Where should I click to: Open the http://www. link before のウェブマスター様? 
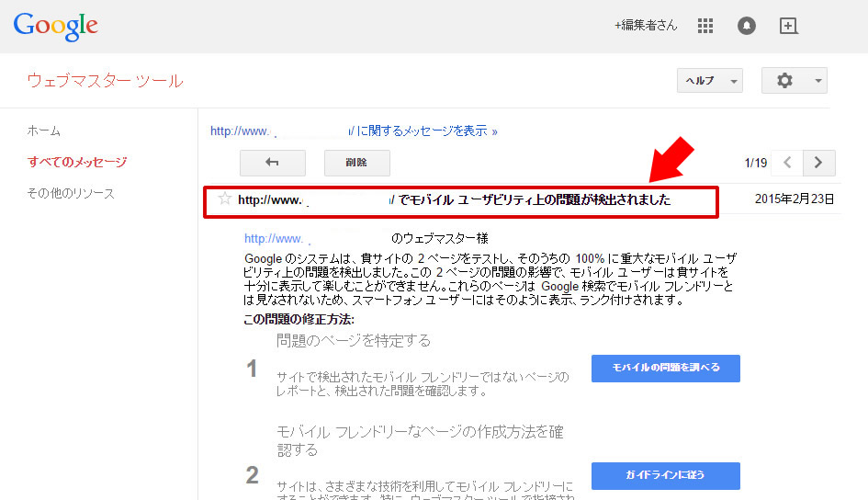274,239
